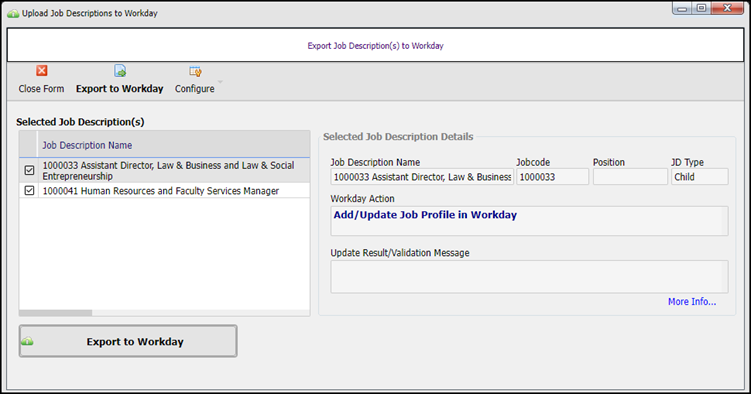Image resolution: width=751 pixels, height=394 pixels.
Task: Click the cloud icon in the title bar
Action: [13, 13]
